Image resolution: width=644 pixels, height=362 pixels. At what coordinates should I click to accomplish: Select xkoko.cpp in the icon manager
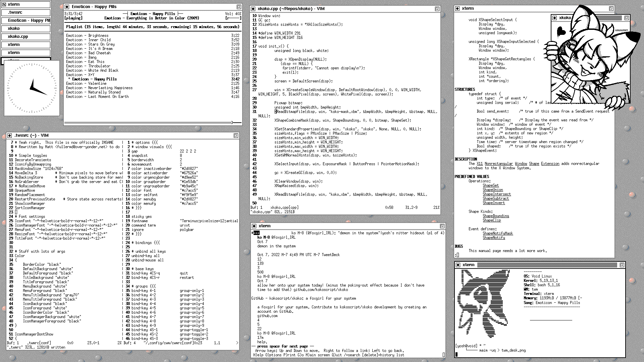point(18,37)
